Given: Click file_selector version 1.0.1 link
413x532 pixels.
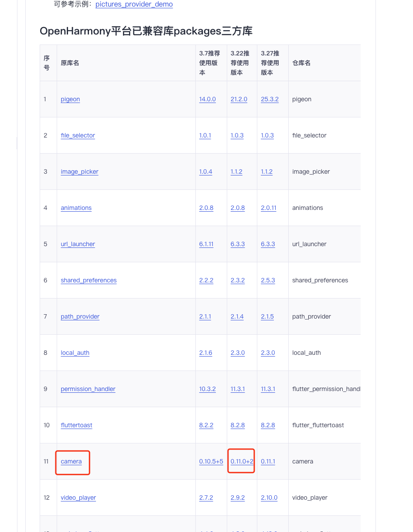Looking at the screenshot, I should click(x=205, y=135).
